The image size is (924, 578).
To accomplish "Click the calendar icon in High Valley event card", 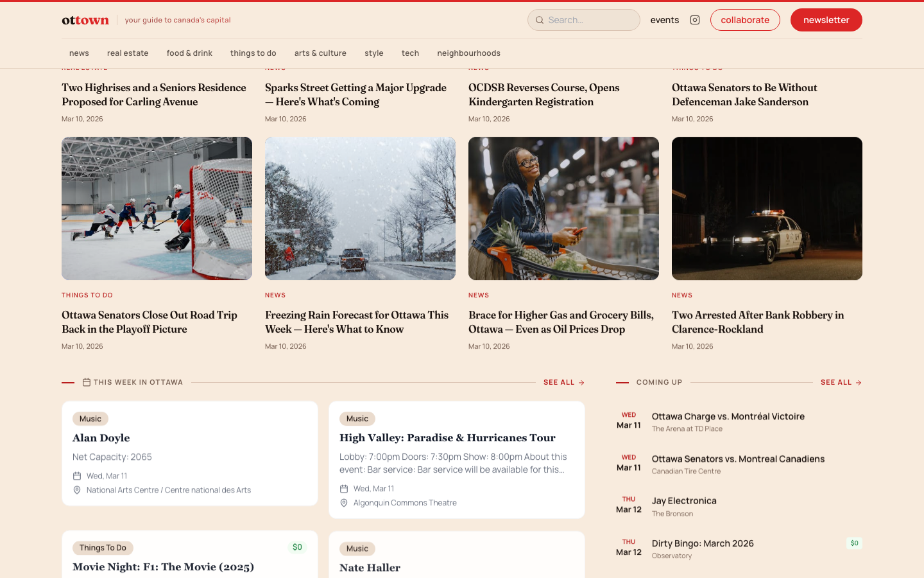I will pos(344,489).
